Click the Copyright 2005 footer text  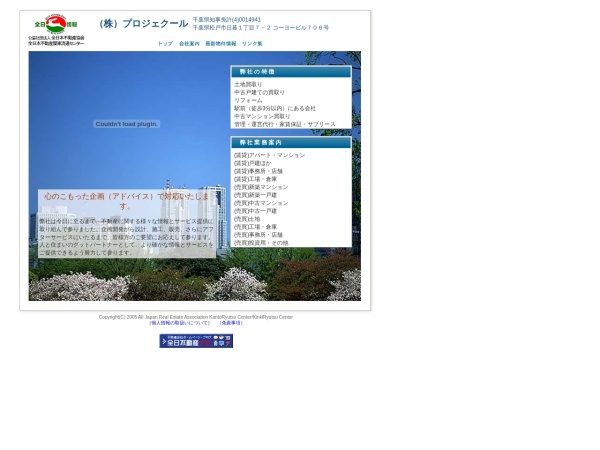pos(196,317)
